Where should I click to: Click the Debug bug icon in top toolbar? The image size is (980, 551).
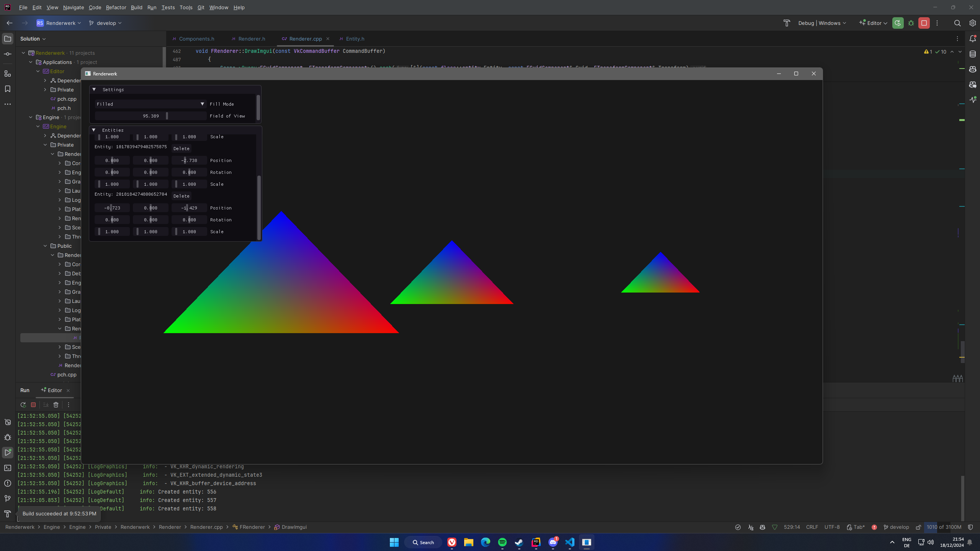coord(911,23)
